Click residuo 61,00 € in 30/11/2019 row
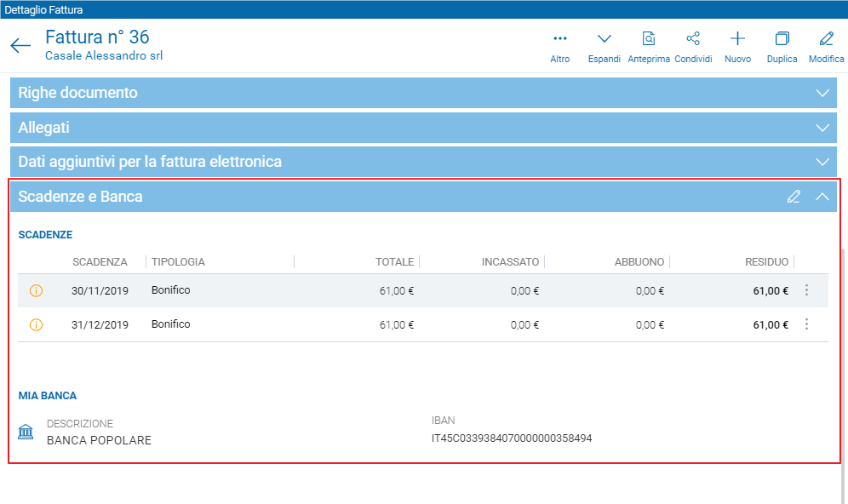This screenshot has width=848, height=504. coord(771,291)
